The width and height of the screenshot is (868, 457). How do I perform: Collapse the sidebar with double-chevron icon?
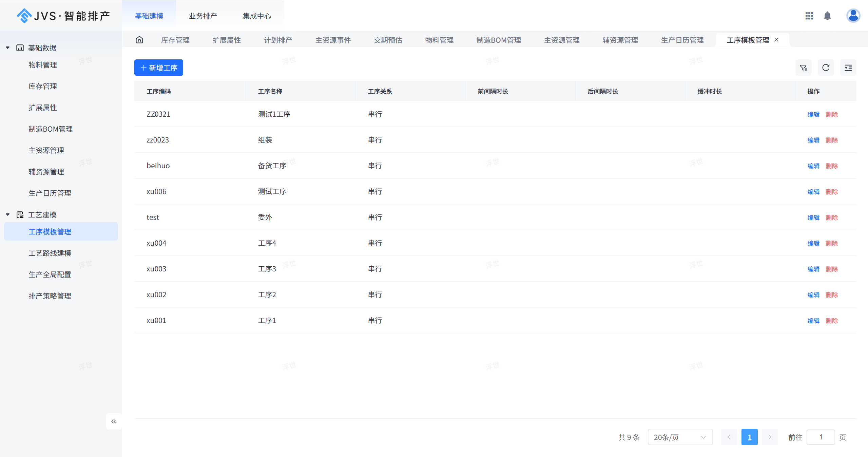click(114, 421)
